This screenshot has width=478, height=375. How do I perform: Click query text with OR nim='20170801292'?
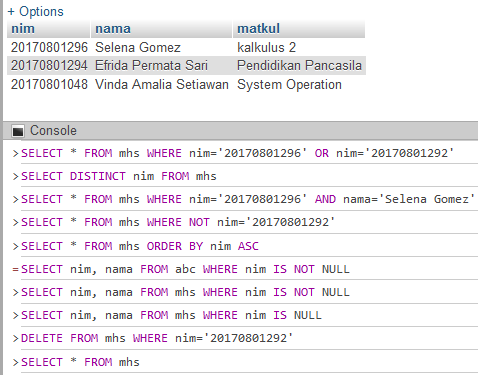coord(238,153)
